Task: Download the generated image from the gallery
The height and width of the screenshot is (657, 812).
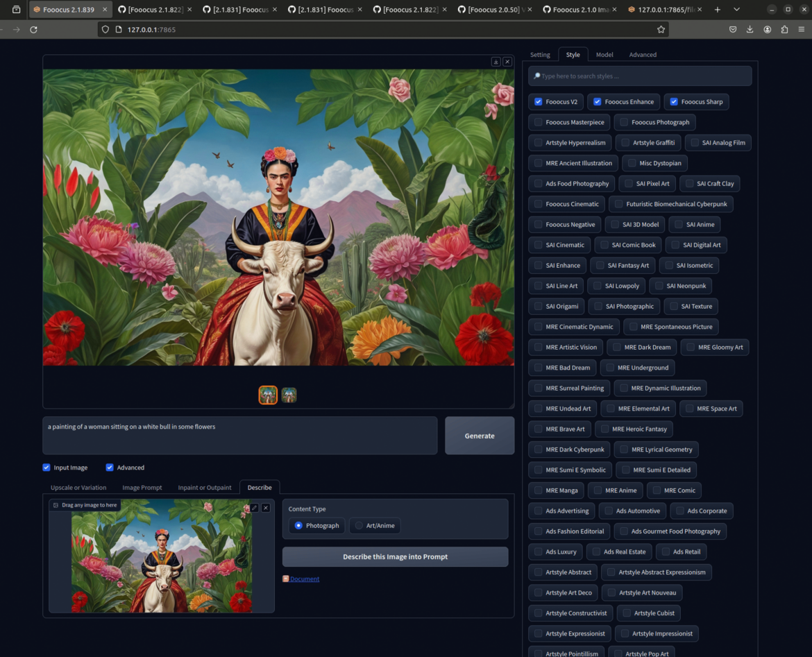Action: pyautogui.click(x=496, y=62)
